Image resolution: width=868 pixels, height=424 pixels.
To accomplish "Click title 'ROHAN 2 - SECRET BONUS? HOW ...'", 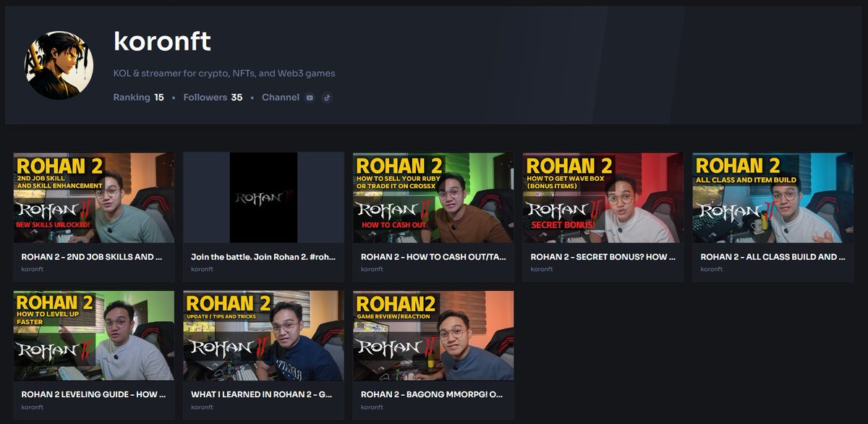I will tap(603, 257).
